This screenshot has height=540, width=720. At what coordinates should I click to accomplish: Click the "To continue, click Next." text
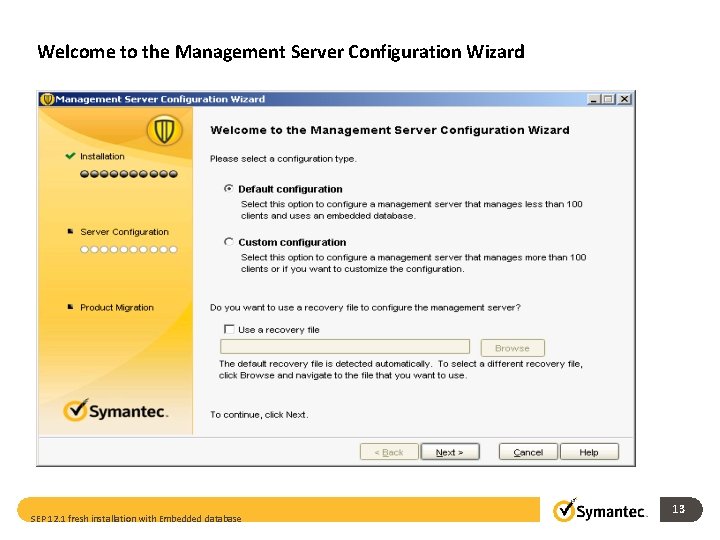pos(259,415)
